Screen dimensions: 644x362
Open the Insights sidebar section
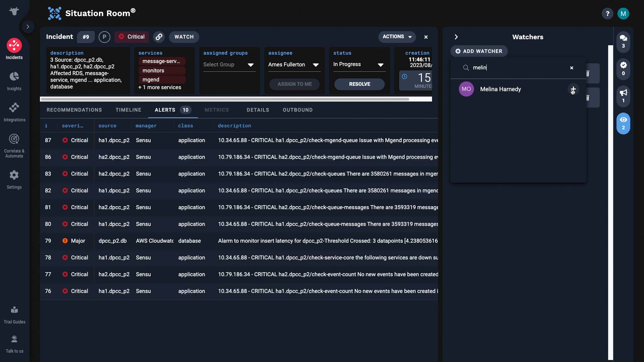pyautogui.click(x=14, y=81)
